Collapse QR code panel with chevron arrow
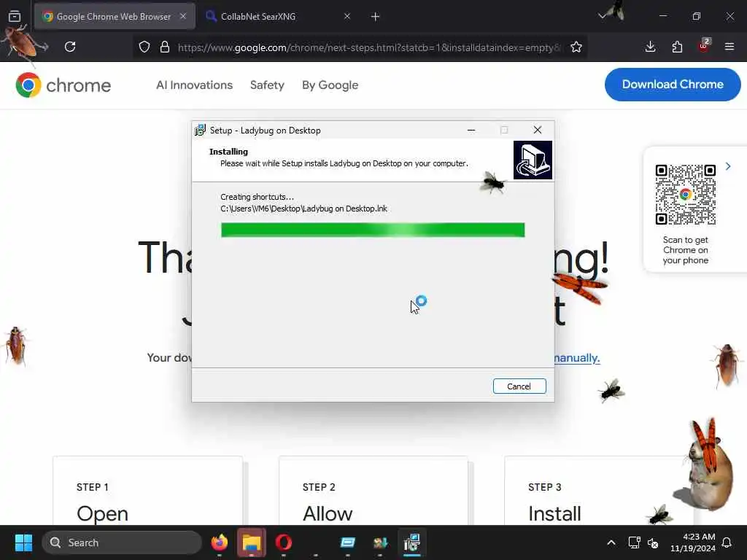Screen dimensions: 747x560 click(x=728, y=166)
